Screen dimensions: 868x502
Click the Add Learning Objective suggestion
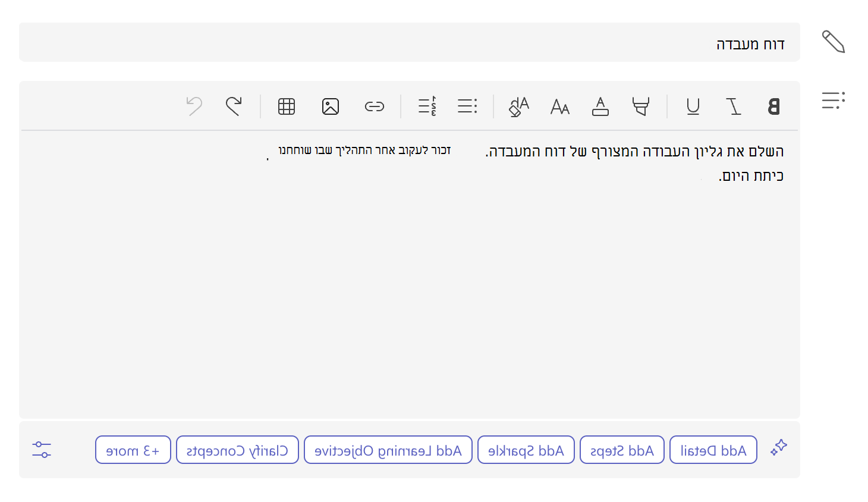coord(388,450)
